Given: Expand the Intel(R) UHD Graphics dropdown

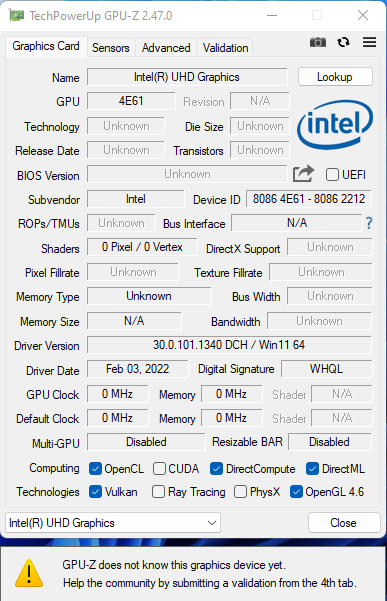Looking at the screenshot, I should (113, 523).
